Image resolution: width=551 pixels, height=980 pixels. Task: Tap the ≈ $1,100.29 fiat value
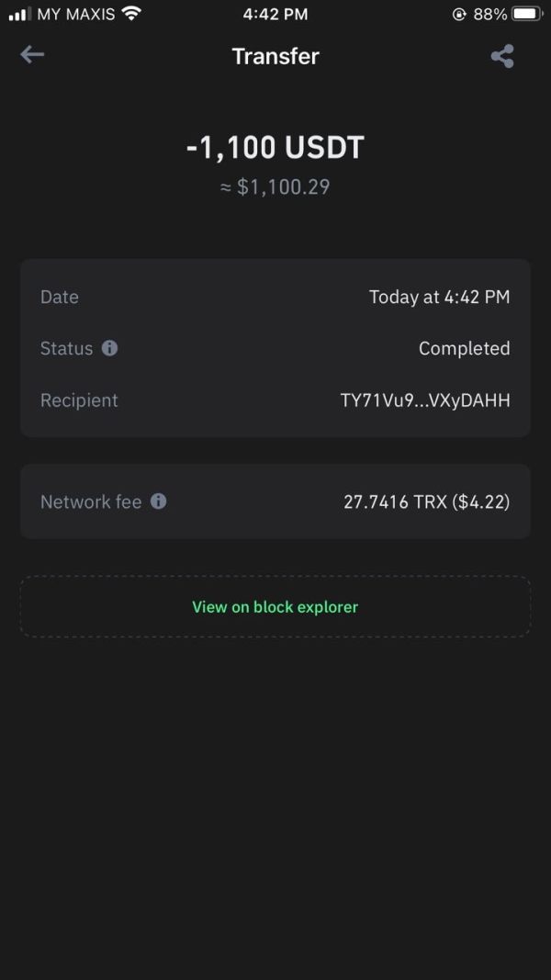(275, 187)
